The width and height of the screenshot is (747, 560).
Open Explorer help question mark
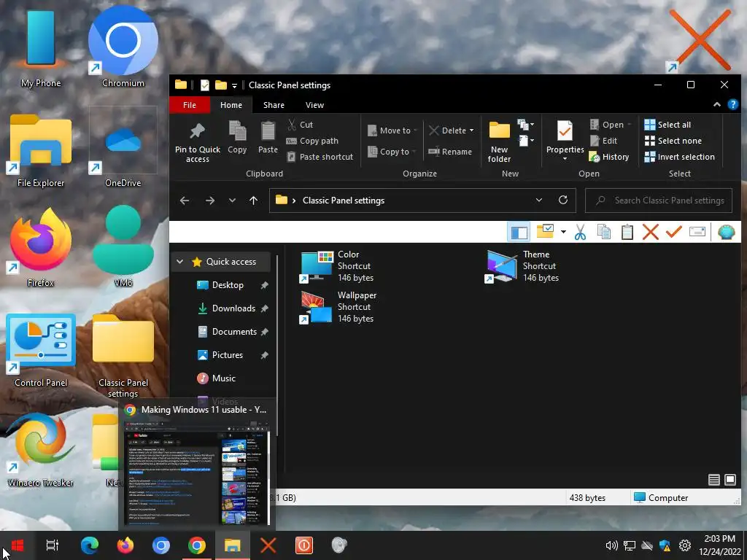[x=732, y=105]
